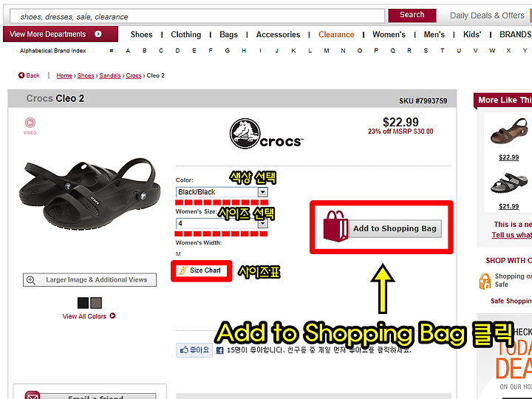
Task: Click the arrow beside View All Colors
Action: click(112, 316)
